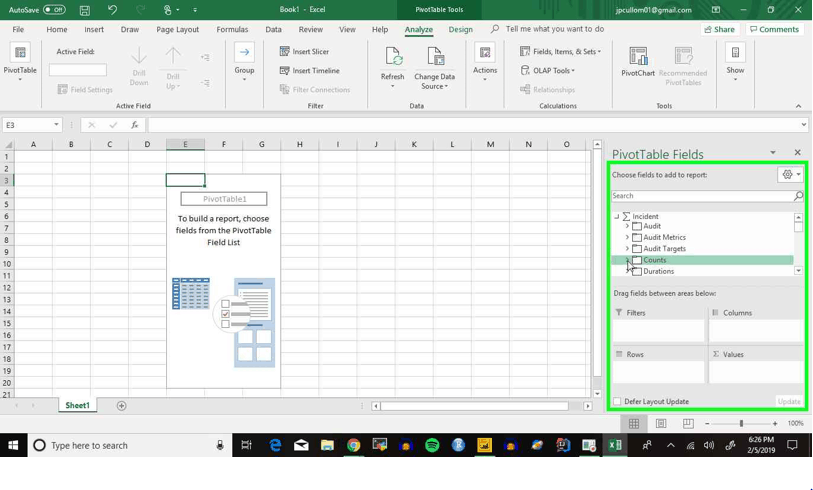Screen dimensions: 813x490
Task: Zoom out with the minus button
Action: (x=707, y=424)
